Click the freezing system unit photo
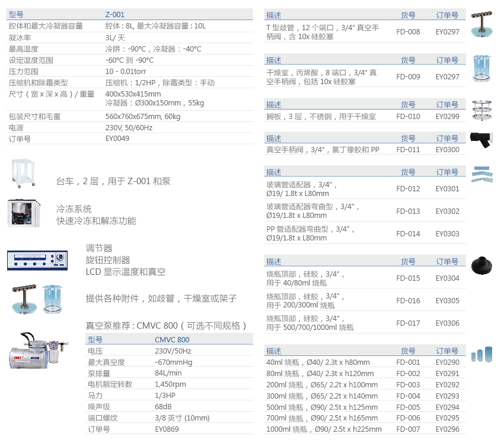Viewport: 504px width, 446px height. (24, 213)
